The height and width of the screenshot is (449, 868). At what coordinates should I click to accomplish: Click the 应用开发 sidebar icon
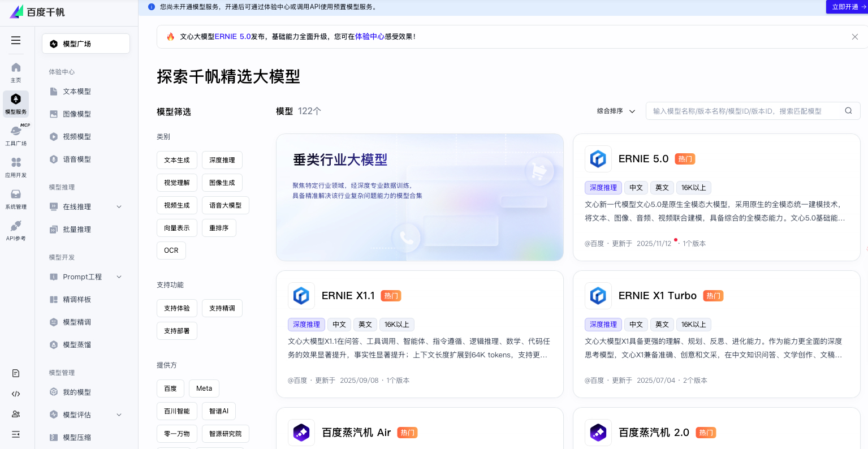[16, 167]
